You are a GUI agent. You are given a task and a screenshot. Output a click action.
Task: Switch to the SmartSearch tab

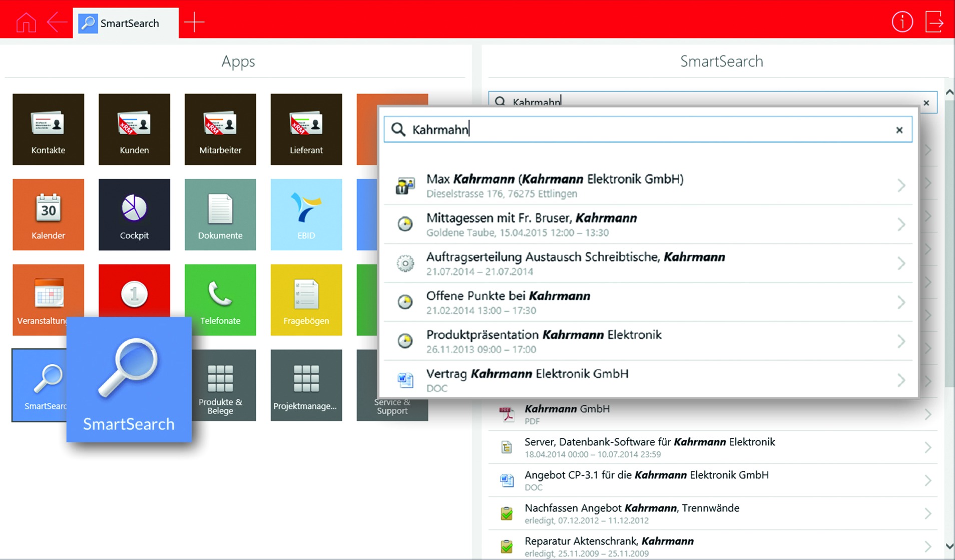click(x=126, y=23)
